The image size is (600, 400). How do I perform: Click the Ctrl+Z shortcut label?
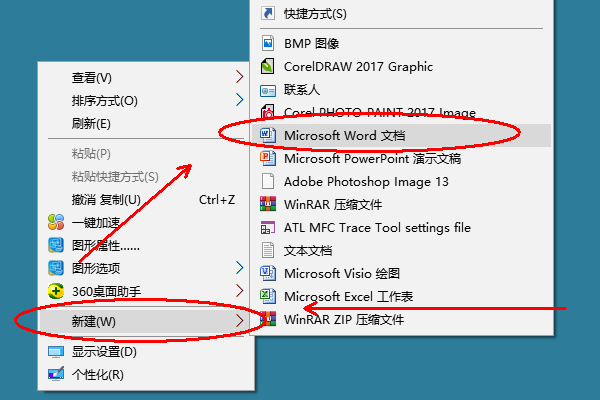pyautogui.click(x=217, y=199)
